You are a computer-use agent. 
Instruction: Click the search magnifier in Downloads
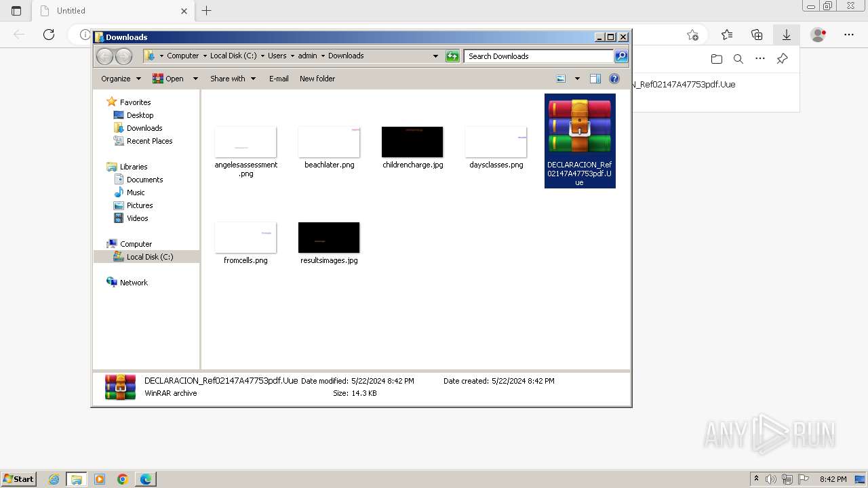[x=621, y=56]
